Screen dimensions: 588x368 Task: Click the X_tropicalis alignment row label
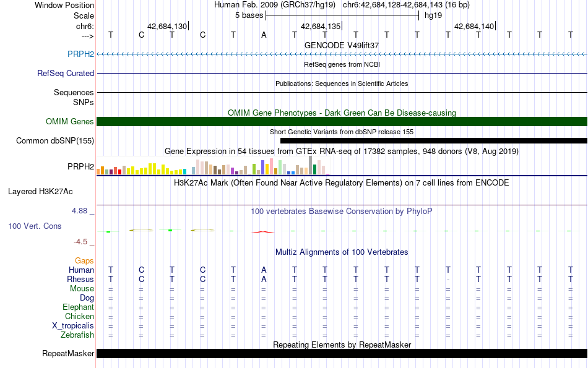[73, 326]
